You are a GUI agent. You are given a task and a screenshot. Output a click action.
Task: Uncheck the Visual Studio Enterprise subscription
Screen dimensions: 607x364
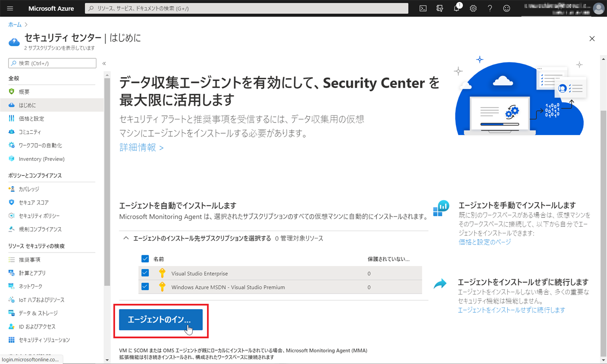[x=145, y=273]
